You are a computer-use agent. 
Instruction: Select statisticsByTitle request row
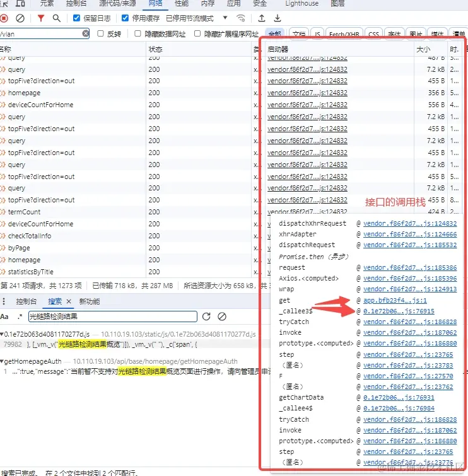(134, 272)
